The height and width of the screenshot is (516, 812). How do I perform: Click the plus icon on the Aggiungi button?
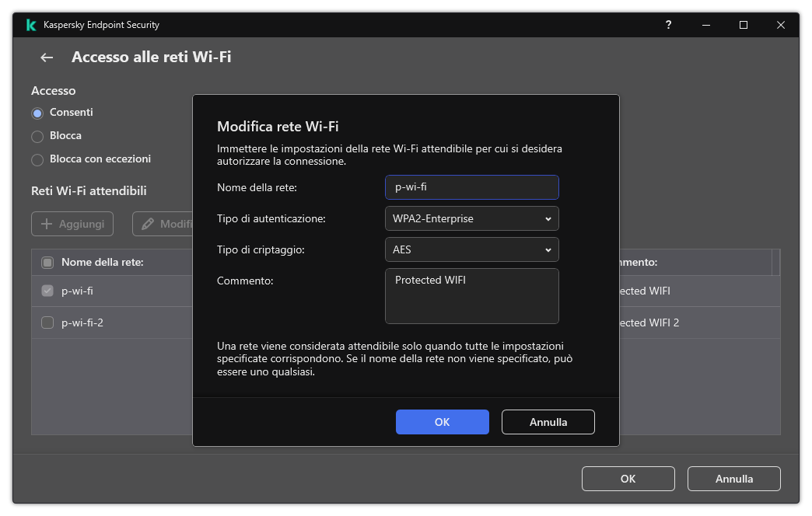(x=49, y=224)
